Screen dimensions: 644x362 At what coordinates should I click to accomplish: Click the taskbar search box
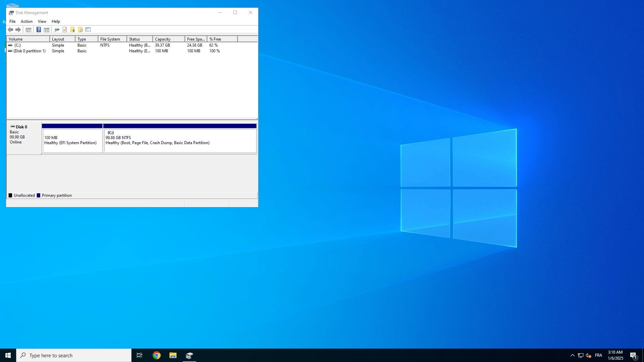74,355
